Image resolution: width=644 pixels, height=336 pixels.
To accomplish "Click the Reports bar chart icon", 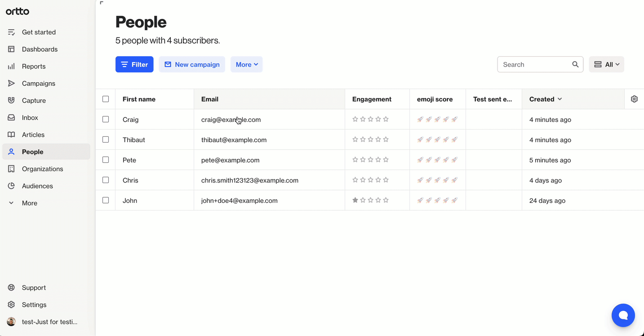I will [11, 66].
